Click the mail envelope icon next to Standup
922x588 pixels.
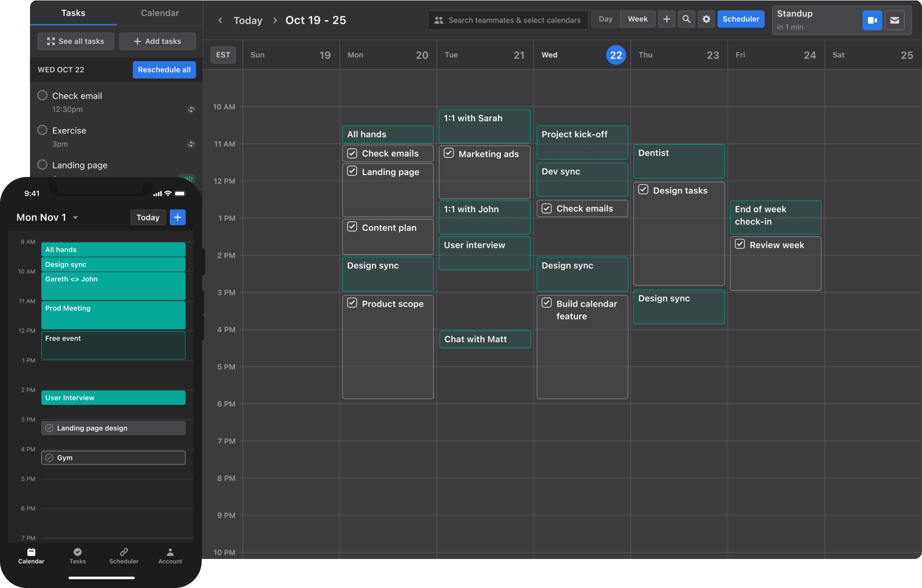pos(894,20)
